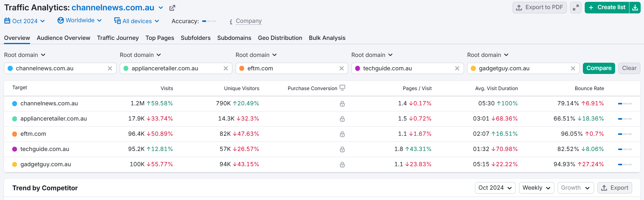Change the Weekly interval dropdown
This screenshot has width=644, height=200.
tap(536, 188)
